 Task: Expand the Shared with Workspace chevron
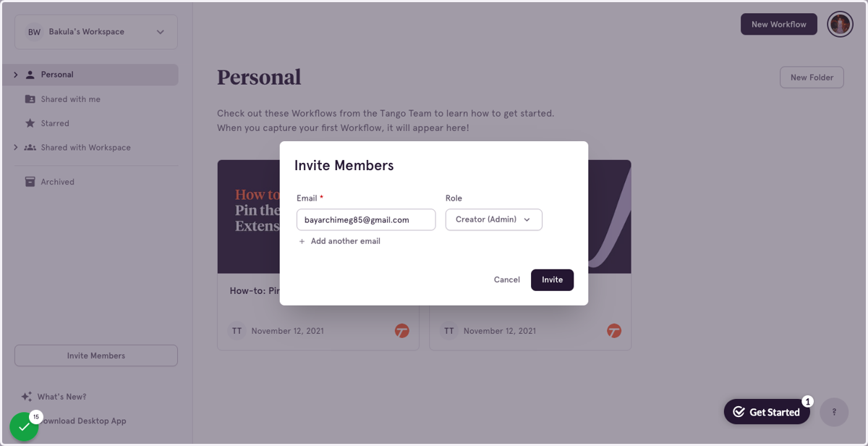[x=16, y=148]
